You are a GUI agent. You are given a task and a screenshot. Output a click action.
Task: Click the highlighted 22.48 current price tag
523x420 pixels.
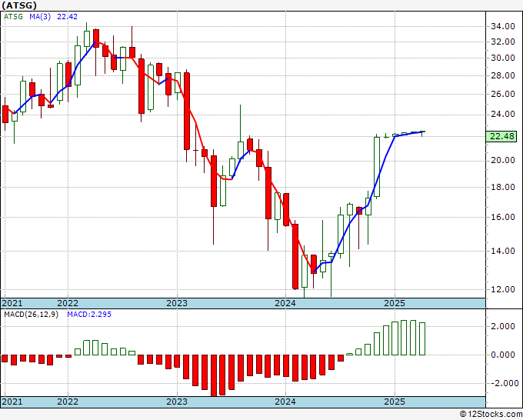click(x=501, y=136)
